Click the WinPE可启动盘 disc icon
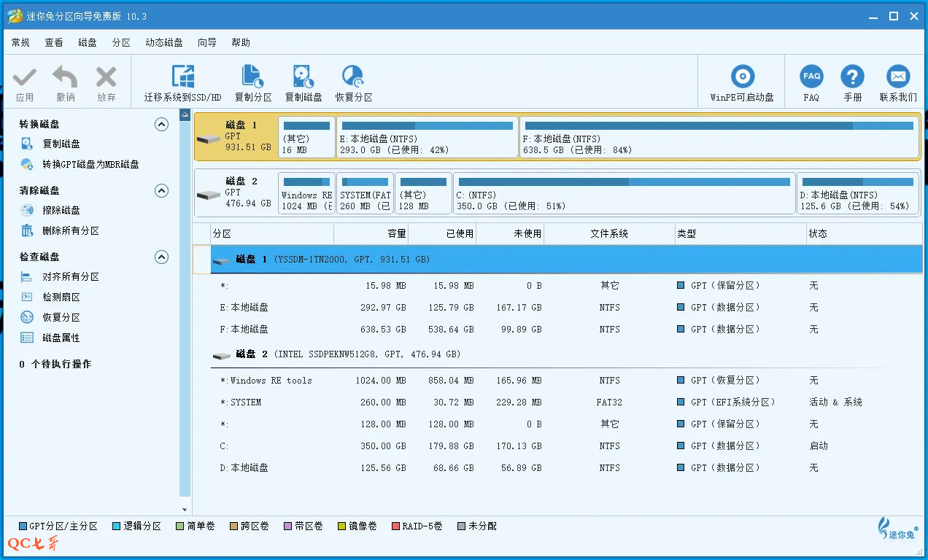The height and width of the screenshot is (560, 928). coord(742,77)
